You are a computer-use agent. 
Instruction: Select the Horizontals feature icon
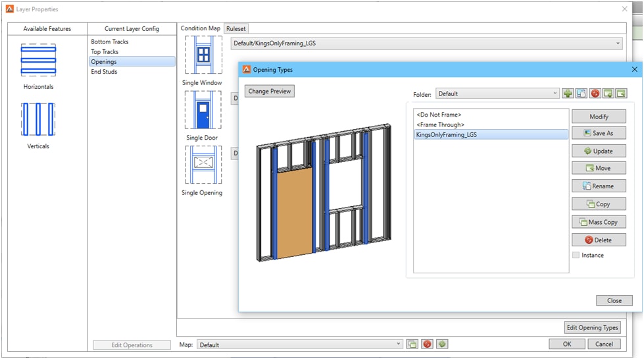click(38, 61)
